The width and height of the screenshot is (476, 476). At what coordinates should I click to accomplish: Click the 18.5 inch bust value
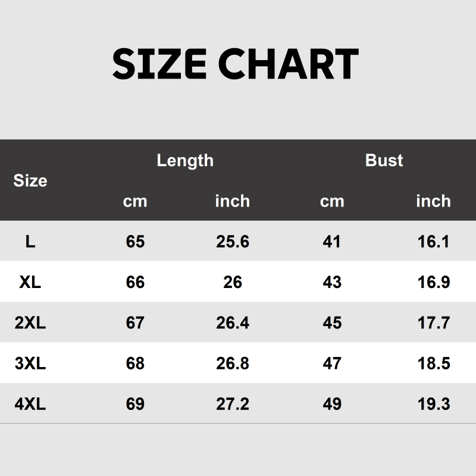(433, 364)
